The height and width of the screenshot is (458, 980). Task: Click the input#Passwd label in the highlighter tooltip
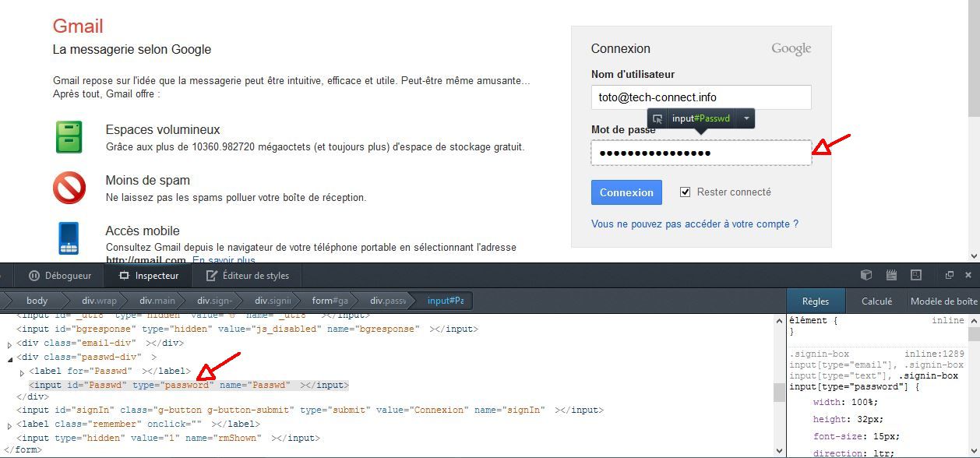point(701,119)
